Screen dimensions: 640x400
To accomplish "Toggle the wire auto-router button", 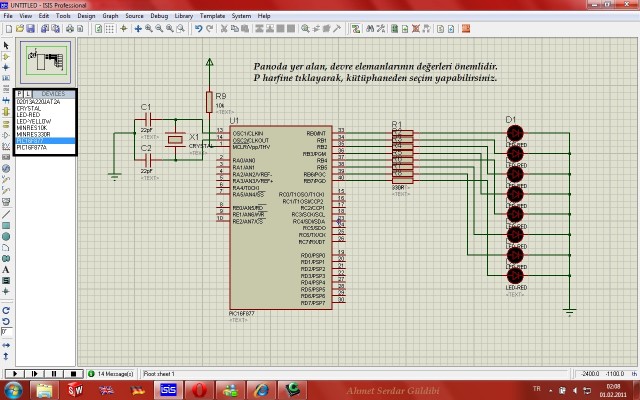I will (356, 29).
